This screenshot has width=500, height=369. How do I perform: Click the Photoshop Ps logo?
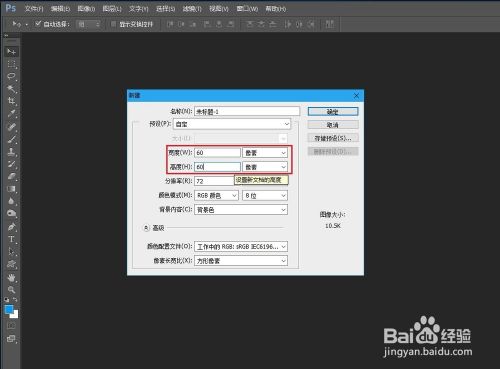click(x=10, y=8)
